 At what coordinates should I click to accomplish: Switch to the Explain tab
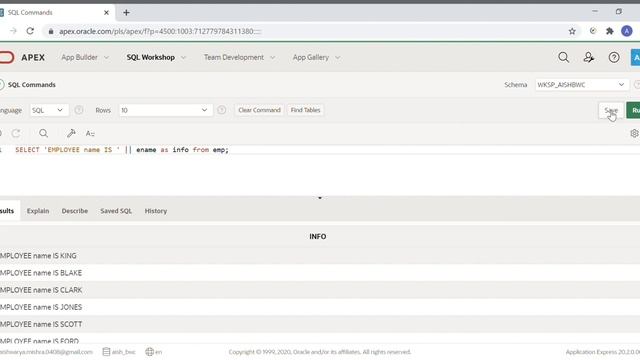[x=38, y=211]
